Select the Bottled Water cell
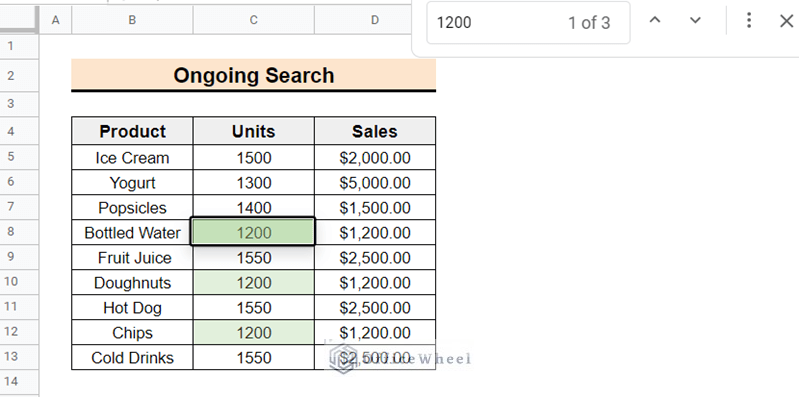Image resolution: width=799 pixels, height=397 pixels. click(132, 232)
